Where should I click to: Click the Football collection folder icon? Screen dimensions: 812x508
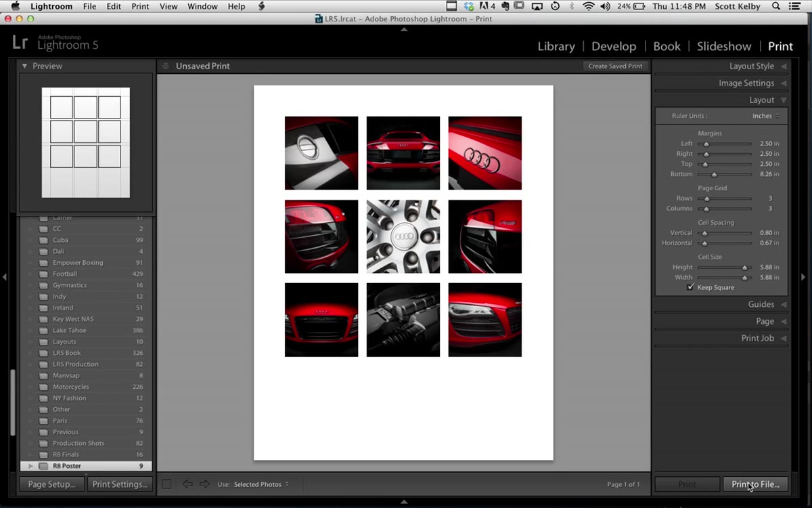(x=43, y=274)
